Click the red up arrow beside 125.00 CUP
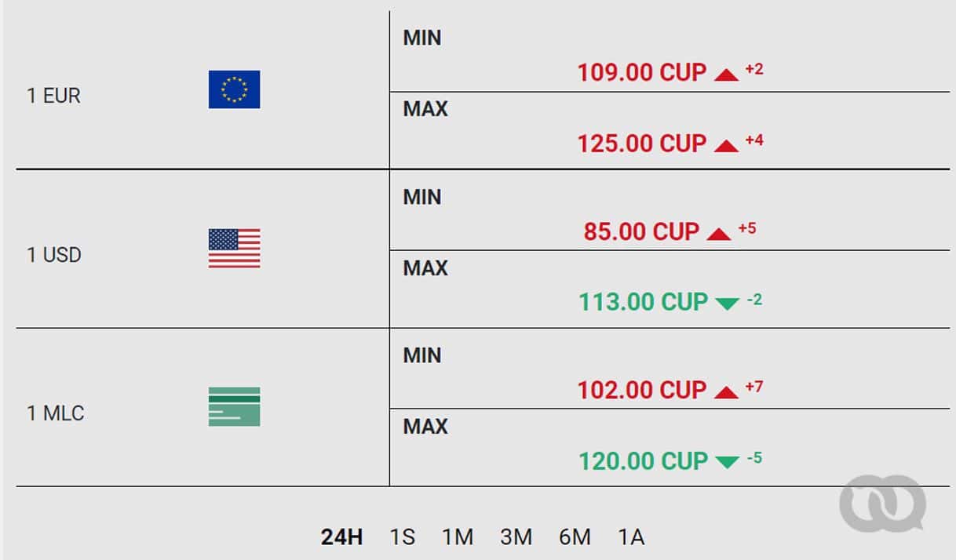This screenshot has height=560, width=956. point(727,146)
